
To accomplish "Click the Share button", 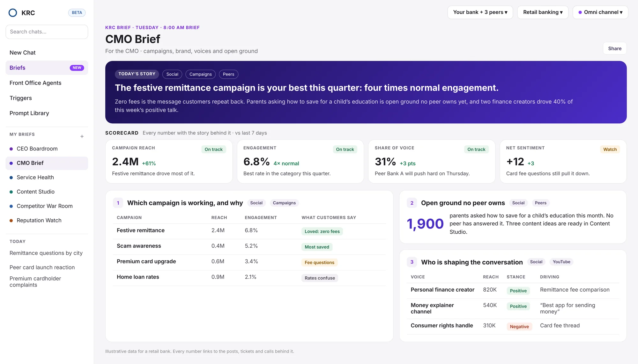I will 615,48.
